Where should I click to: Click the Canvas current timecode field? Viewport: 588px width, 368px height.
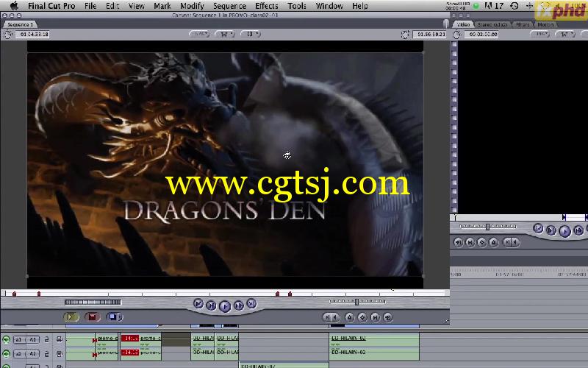point(430,34)
